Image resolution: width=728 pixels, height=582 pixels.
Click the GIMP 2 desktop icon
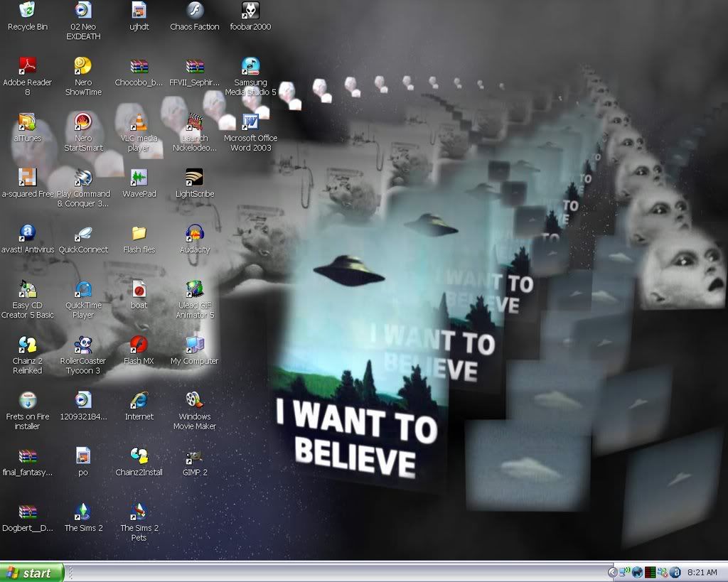194,456
